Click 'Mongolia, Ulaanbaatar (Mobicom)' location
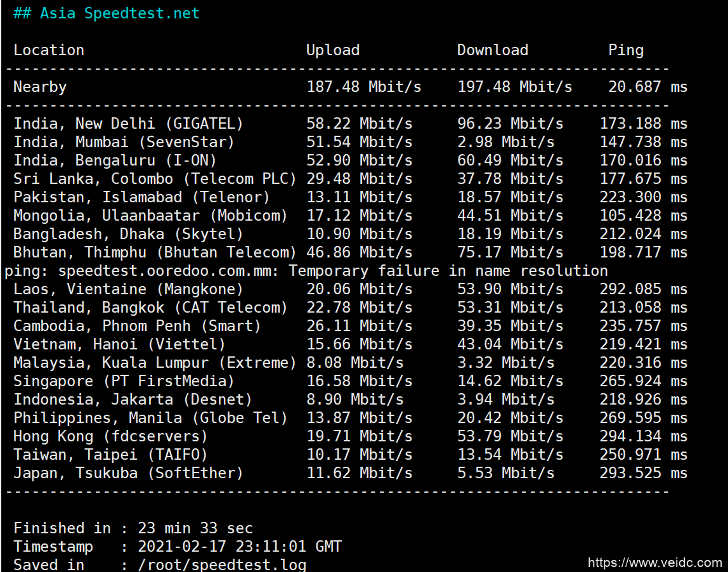 [150, 216]
